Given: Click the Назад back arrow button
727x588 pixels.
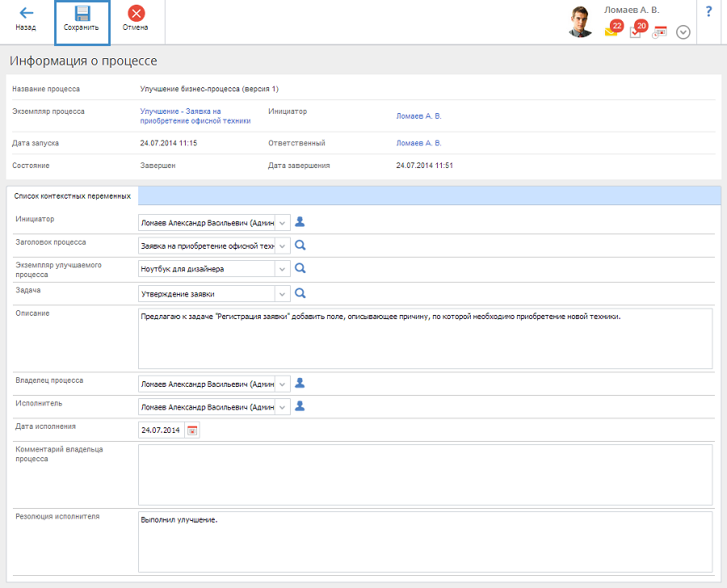Looking at the screenshot, I should 26,19.
